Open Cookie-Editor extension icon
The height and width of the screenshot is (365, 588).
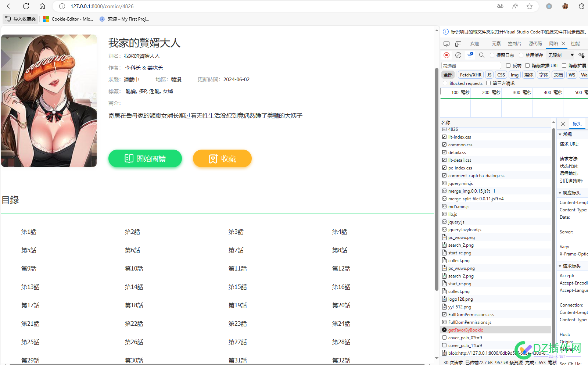[x=565, y=6]
